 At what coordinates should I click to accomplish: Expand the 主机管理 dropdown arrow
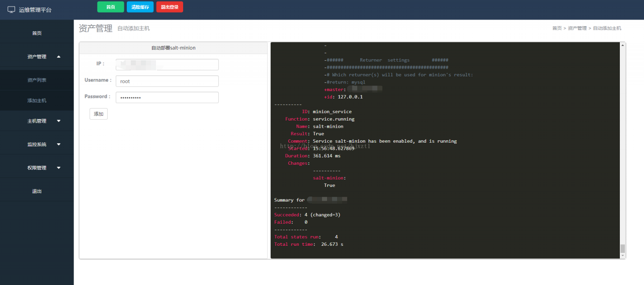(59, 121)
